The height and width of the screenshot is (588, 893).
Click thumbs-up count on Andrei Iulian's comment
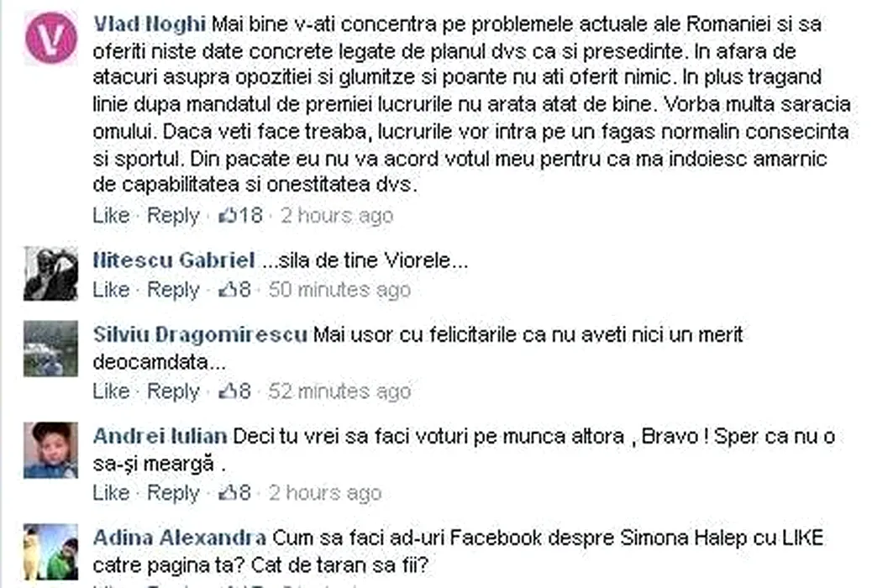(234, 492)
